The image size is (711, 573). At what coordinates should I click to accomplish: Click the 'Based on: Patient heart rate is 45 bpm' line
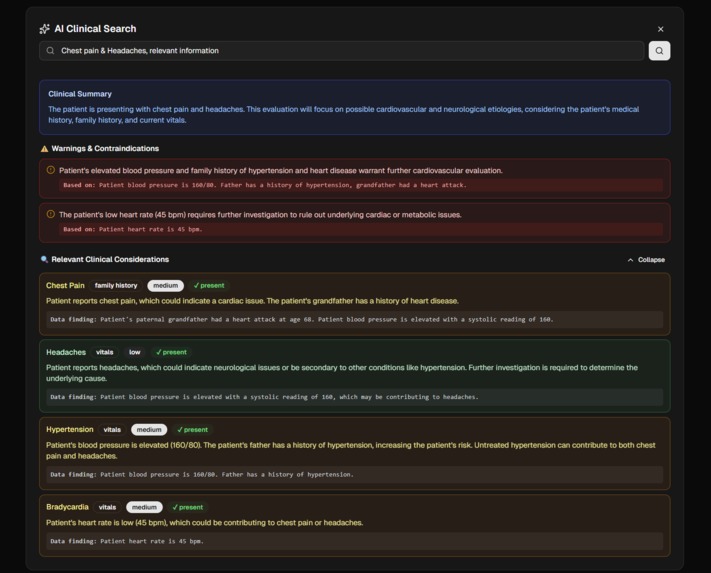[x=360, y=229]
